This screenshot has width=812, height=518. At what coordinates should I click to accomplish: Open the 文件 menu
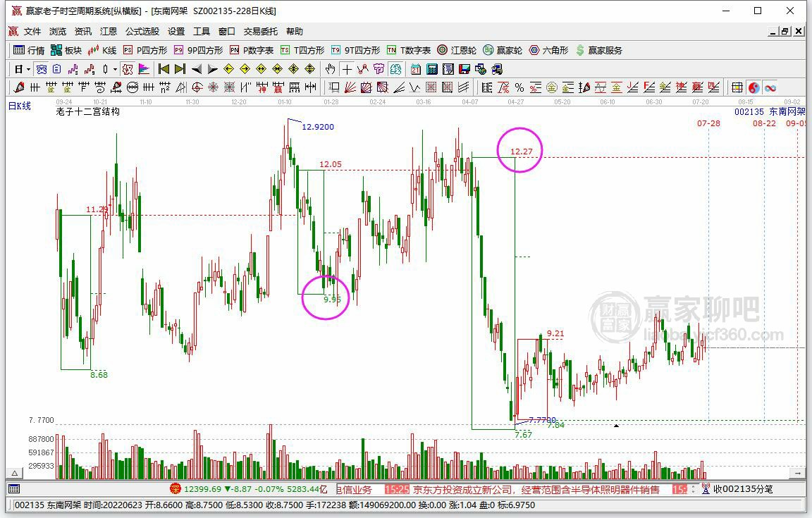32,32
